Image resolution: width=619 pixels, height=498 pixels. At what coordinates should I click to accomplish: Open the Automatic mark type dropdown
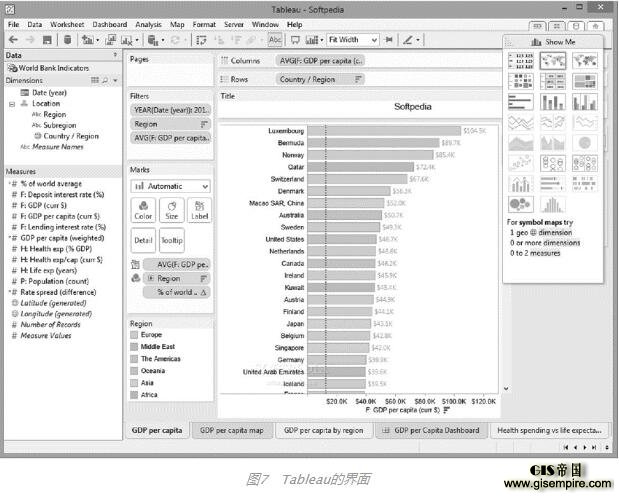click(171, 186)
